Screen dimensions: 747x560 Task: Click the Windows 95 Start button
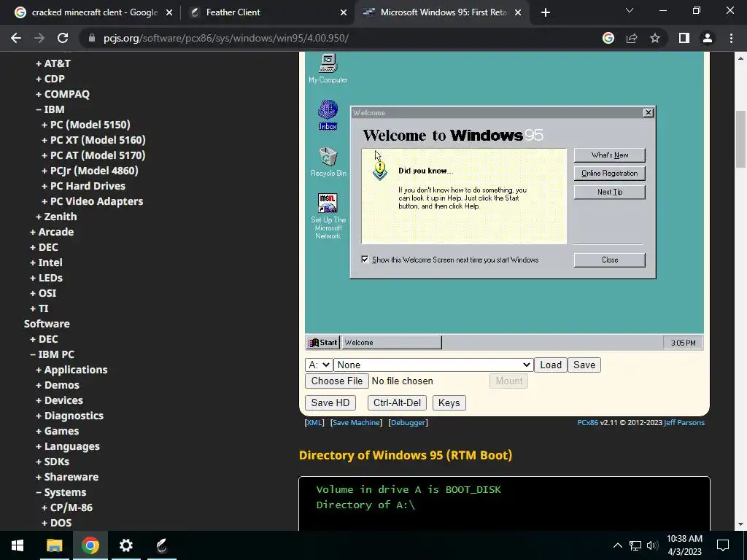[322, 343]
